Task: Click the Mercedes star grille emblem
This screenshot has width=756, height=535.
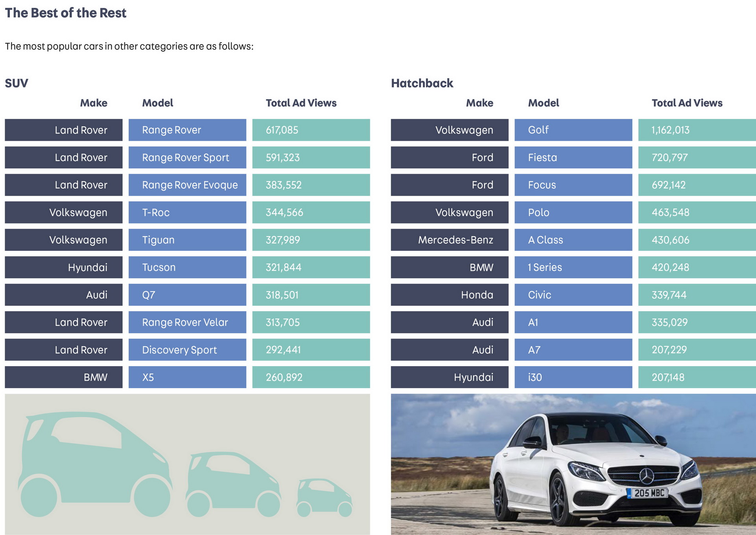Action: click(646, 476)
